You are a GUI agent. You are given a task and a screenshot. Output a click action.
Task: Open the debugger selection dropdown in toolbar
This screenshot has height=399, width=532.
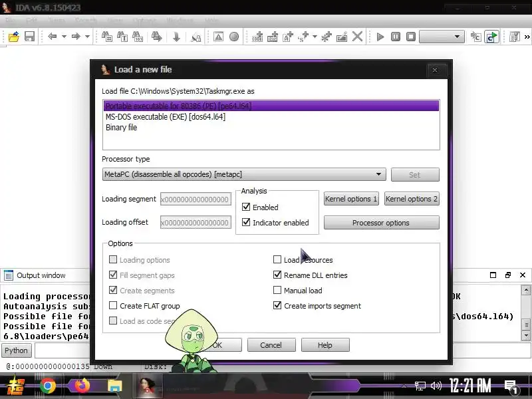pyautogui.click(x=442, y=37)
